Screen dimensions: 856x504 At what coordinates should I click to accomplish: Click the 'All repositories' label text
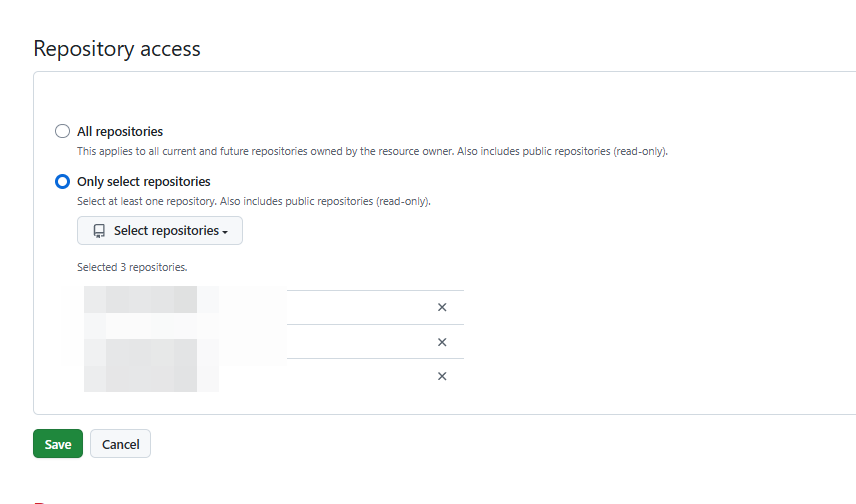(x=120, y=131)
